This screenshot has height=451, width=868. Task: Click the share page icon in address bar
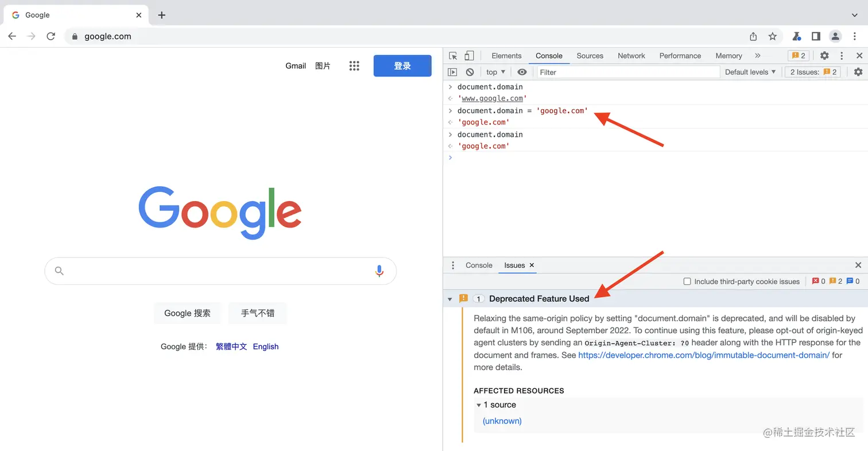(x=753, y=36)
